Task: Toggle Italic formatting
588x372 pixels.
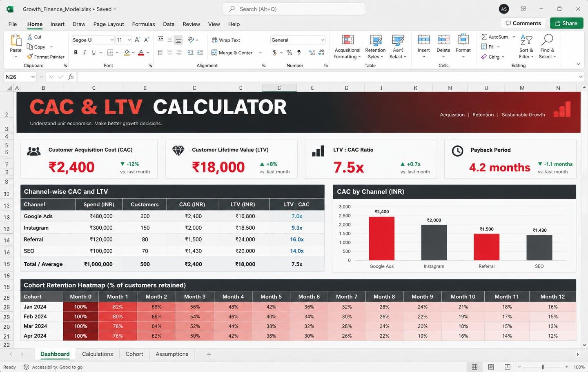Action: point(85,53)
